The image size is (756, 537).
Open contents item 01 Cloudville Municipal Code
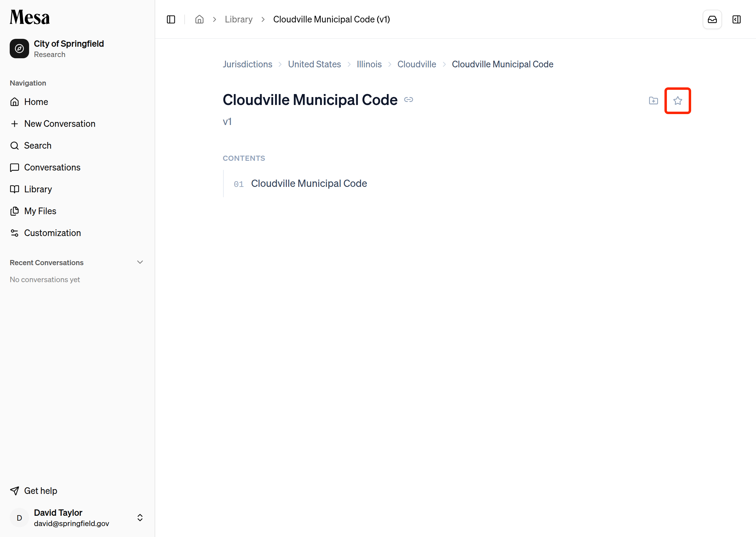pos(309,184)
